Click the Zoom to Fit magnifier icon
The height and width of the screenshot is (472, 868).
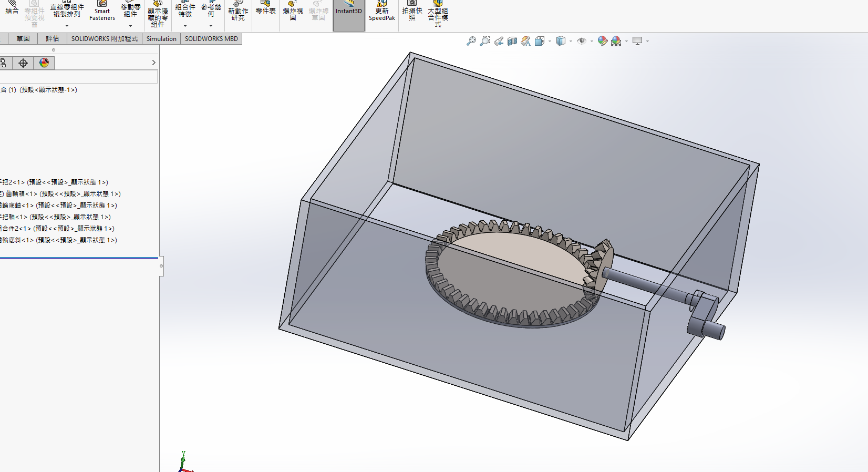point(471,41)
